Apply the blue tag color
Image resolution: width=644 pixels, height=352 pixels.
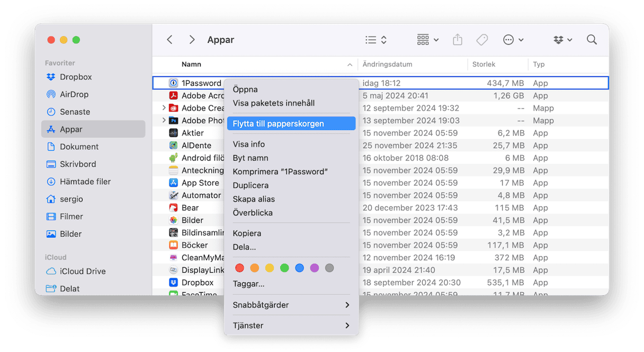click(299, 268)
